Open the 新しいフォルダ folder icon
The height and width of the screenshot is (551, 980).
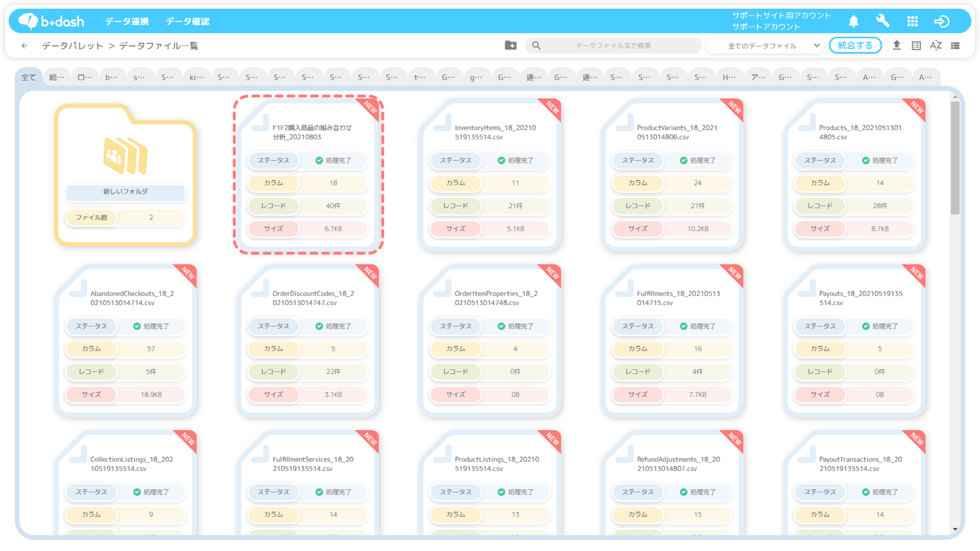coord(125,156)
